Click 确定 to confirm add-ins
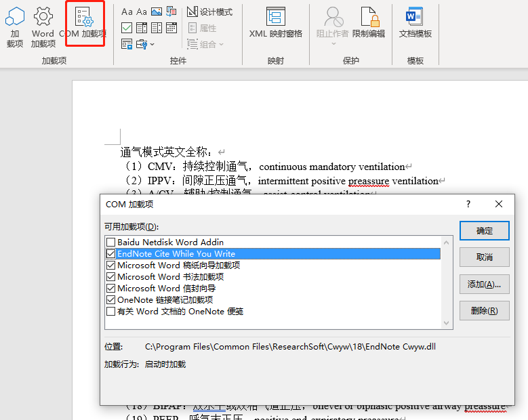The height and width of the screenshot is (420, 528). (x=484, y=231)
